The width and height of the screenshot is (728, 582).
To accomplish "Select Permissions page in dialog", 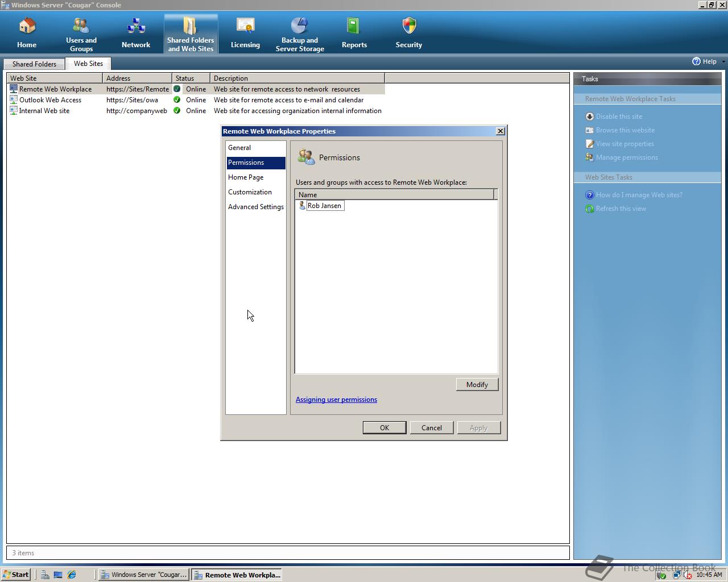I will click(x=256, y=163).
